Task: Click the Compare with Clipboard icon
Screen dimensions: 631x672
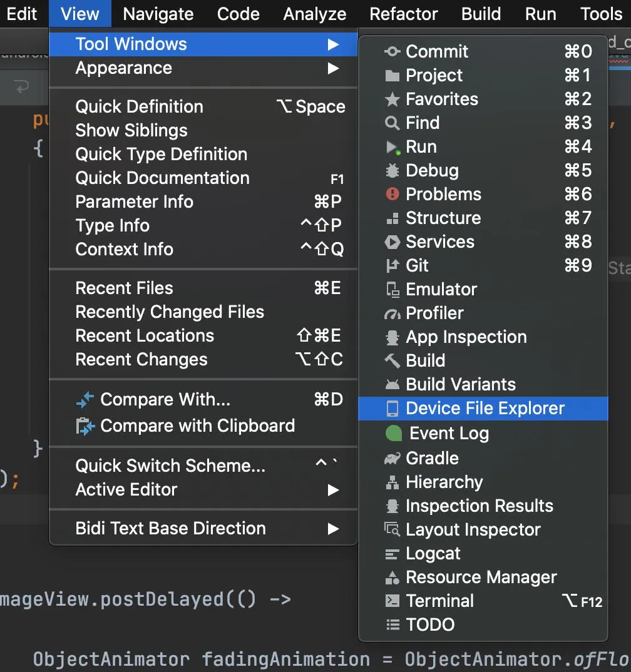Action: [x=85, y=426]
